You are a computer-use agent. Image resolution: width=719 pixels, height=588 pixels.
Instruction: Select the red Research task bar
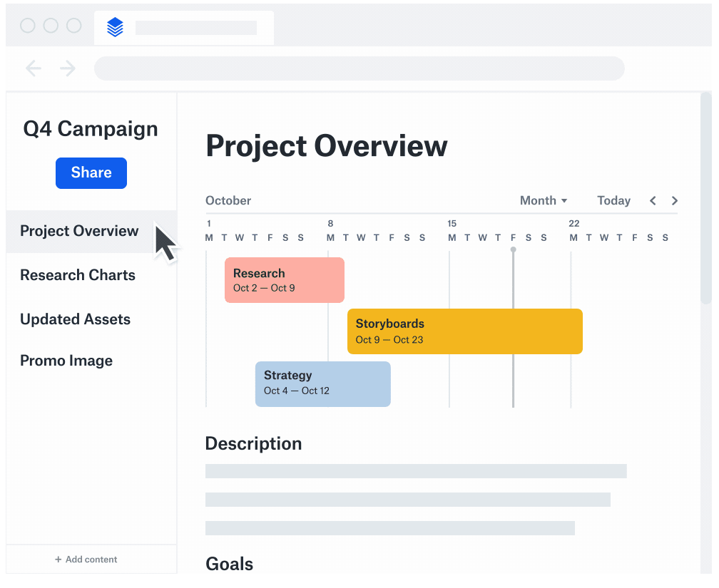point(284,279)
